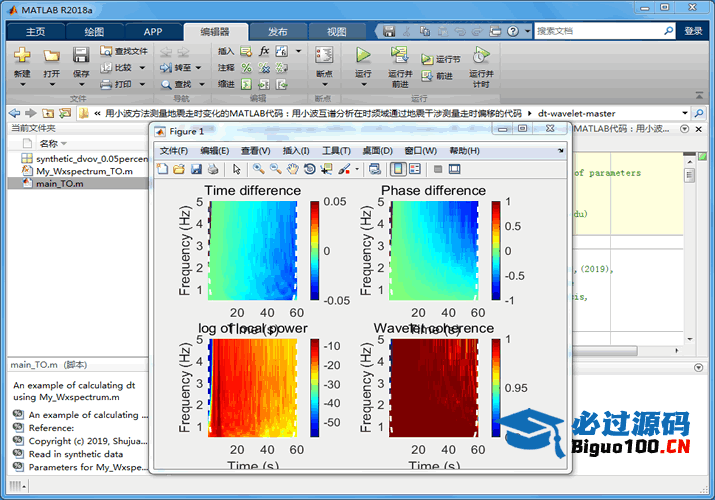The height and width of the screenshot is (500, 715).
Task: Switch to the APP tab
Action: [x=153, y=31]
